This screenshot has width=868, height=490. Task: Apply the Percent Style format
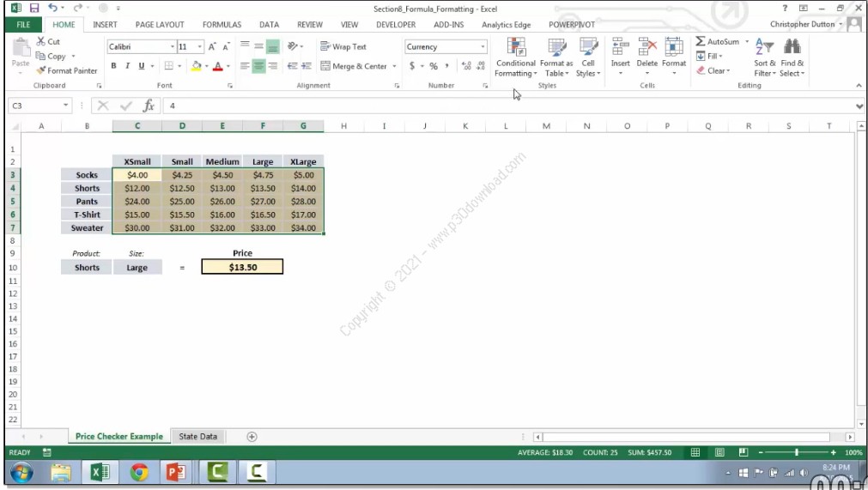[x=434, y=66]
